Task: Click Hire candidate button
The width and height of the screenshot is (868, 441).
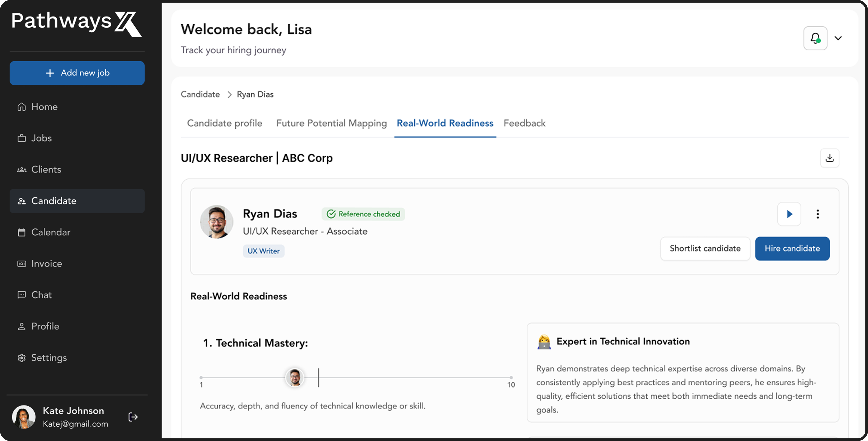Action: coord(792,249)
